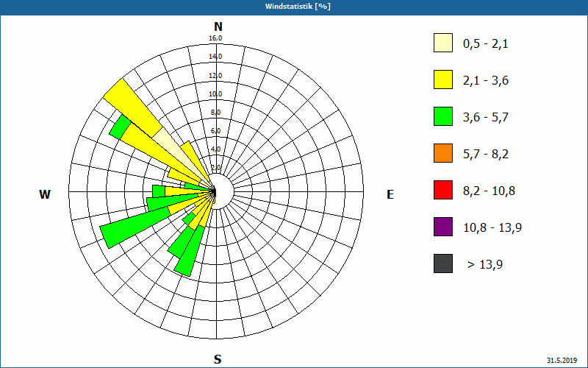
Task: Click the purple 10,8 - 13,9 legend swatch
Action: 443,227
